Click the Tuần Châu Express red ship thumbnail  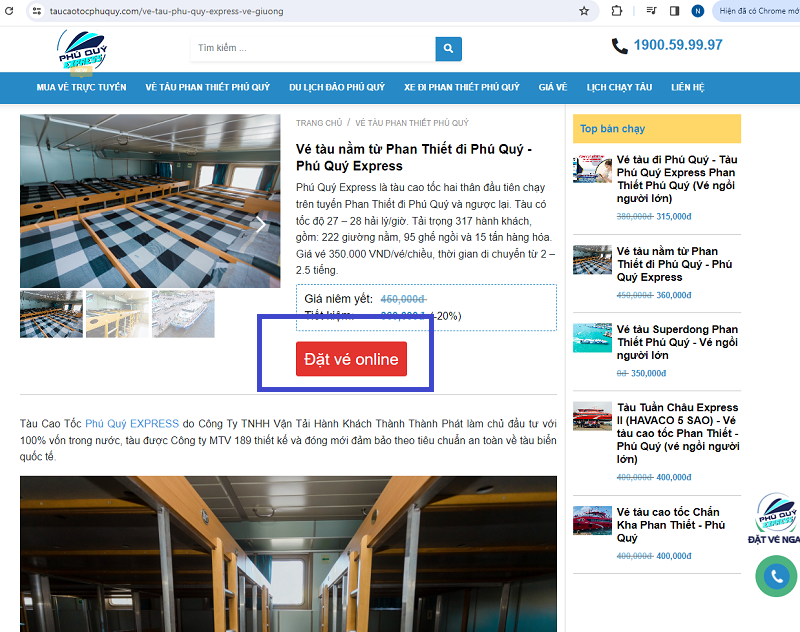tap(592, 416)
